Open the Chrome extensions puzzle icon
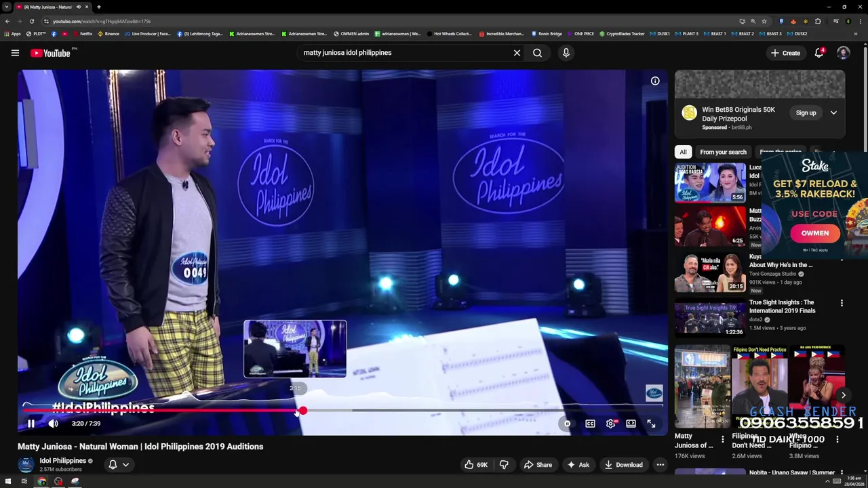Image resolution: width=868 pixels, height=488 pixels. tap(818, 21)
